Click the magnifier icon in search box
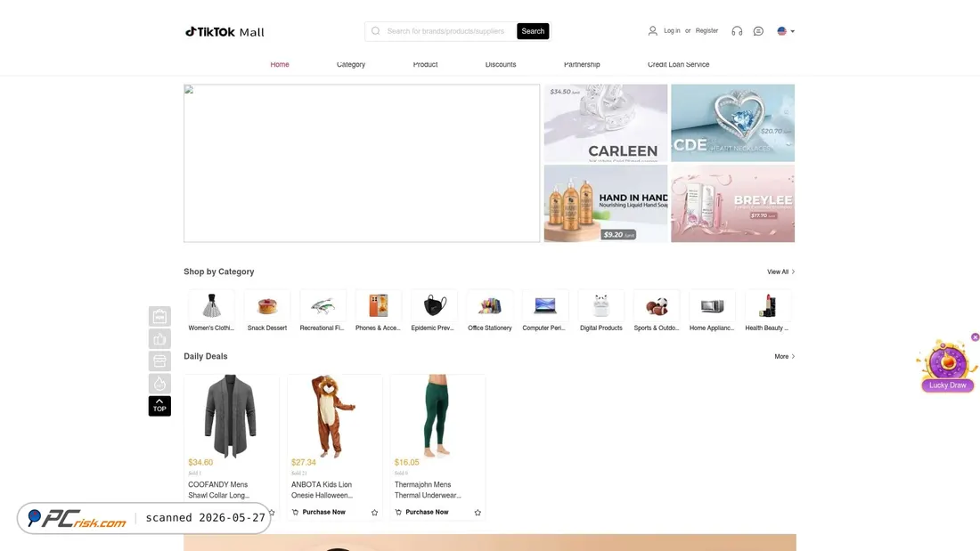980x551 pixels. tap(376, 31)
